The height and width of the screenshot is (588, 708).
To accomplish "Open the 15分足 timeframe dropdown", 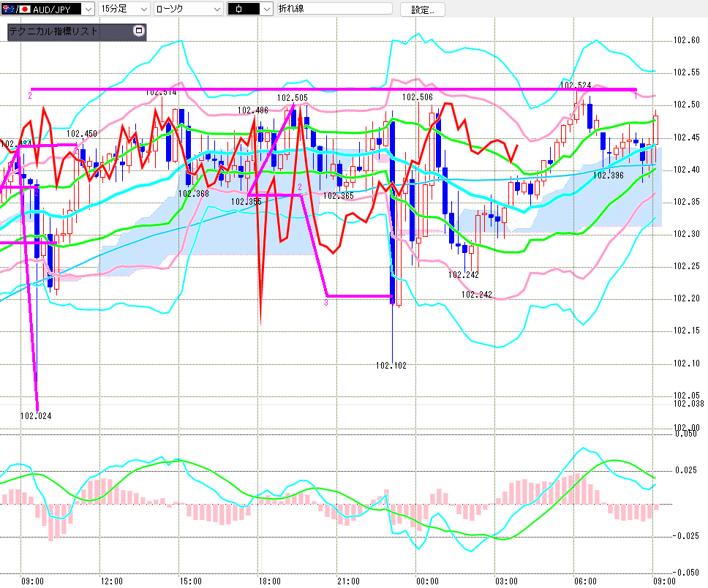I will click(143, 10).
